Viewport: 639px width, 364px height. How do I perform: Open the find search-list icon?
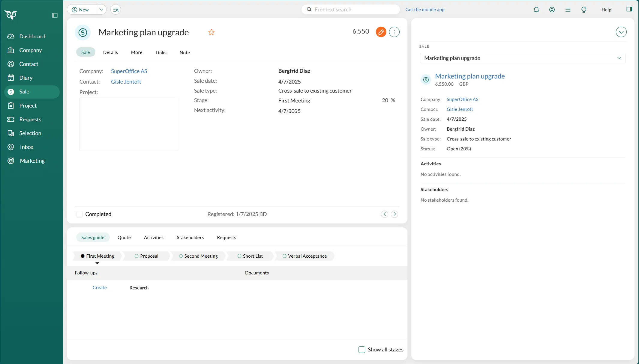116,10
